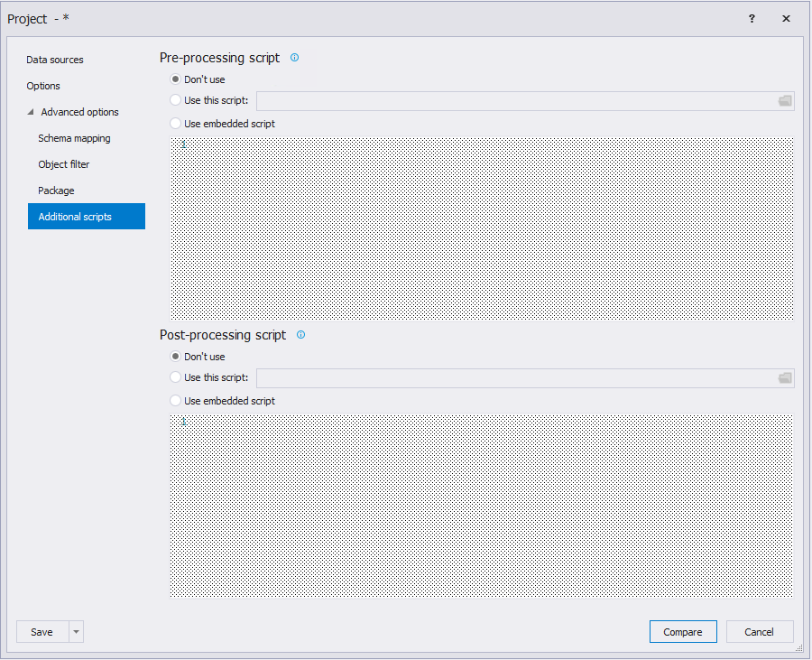
Task: Select pre-processing "Don't use" radio button
Action: point(176,79)
